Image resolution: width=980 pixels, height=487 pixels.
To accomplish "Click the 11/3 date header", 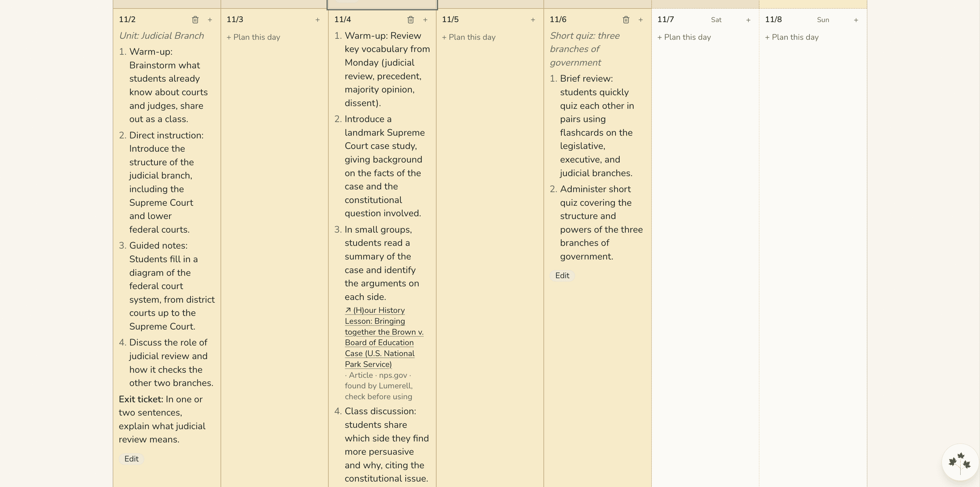I will pos(235,19).
